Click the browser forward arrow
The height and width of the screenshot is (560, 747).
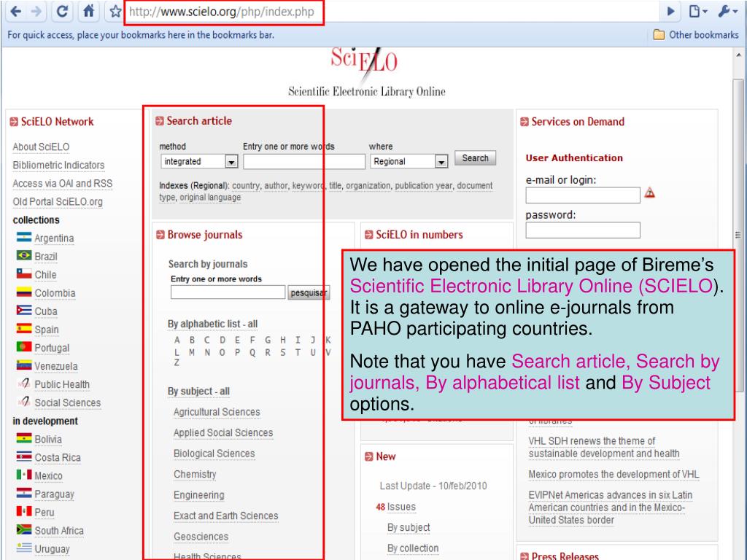(36, 12)
